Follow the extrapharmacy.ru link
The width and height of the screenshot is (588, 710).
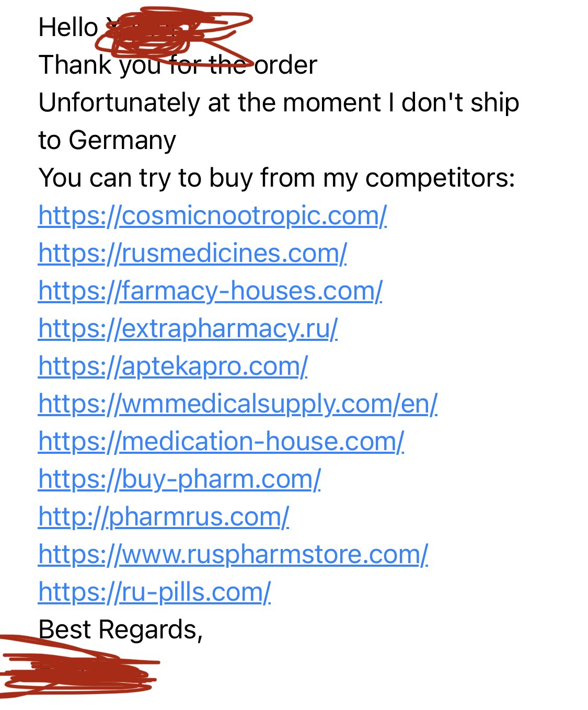coord(188,328)
